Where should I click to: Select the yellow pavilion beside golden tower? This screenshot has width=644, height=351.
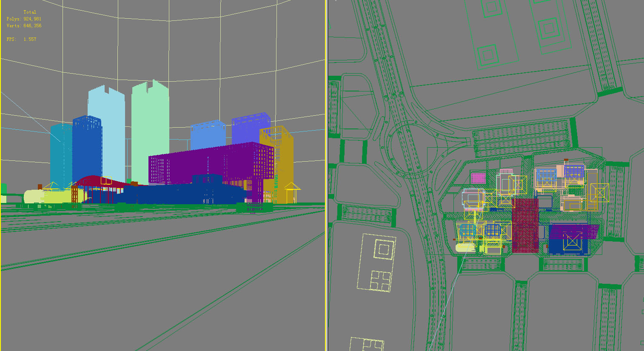pos(292,192)
